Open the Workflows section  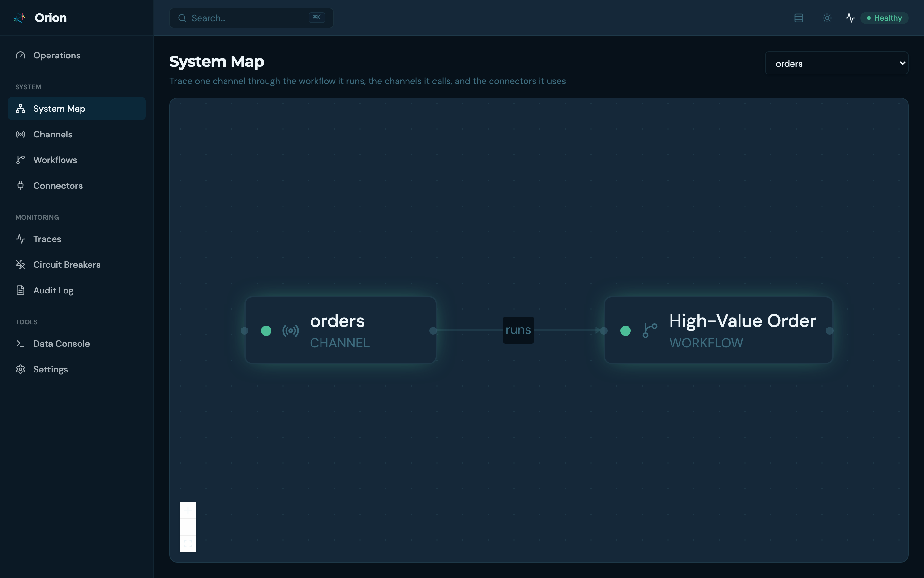tap(76, 160)
